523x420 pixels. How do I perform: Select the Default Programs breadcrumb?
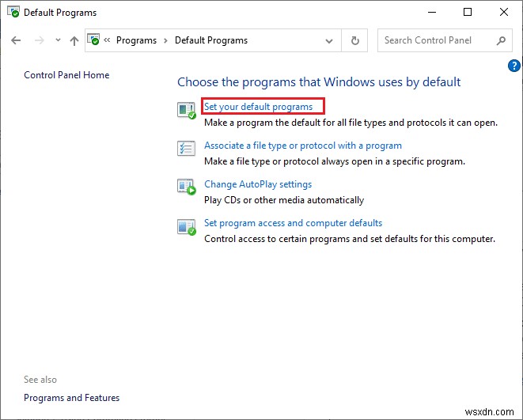211,40
